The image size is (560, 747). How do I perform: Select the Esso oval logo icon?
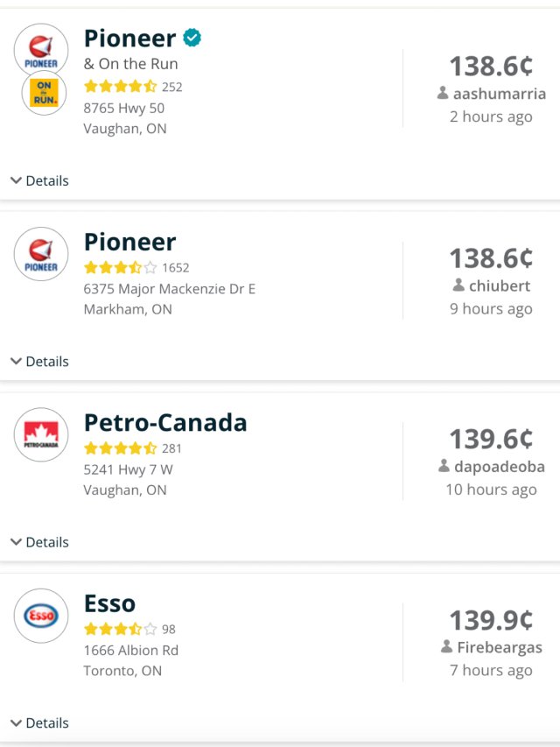(x=41, y=616)
